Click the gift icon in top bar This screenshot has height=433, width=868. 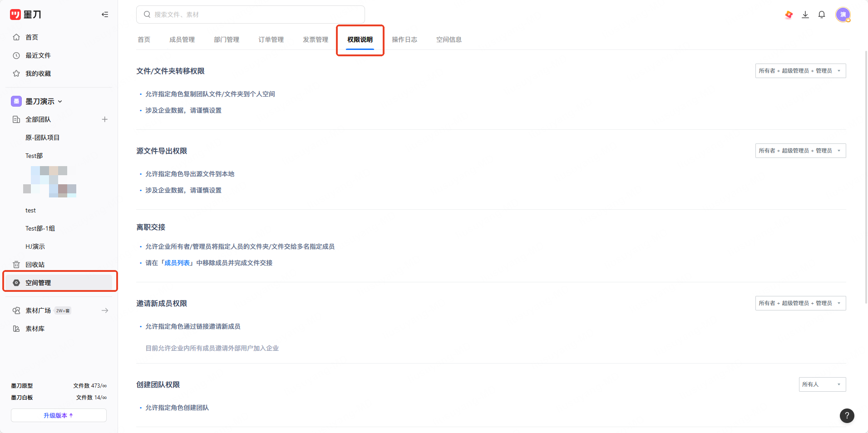pos(789,15)
